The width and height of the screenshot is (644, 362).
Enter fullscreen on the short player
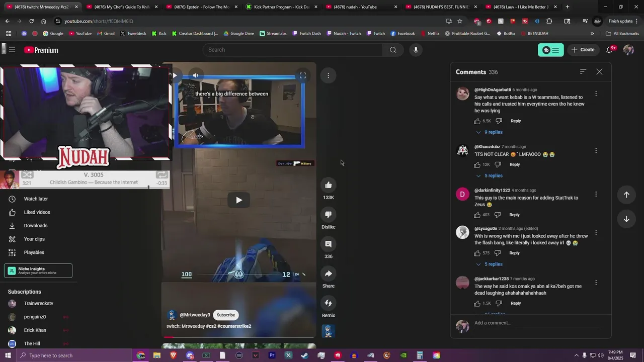click(303, 75)
